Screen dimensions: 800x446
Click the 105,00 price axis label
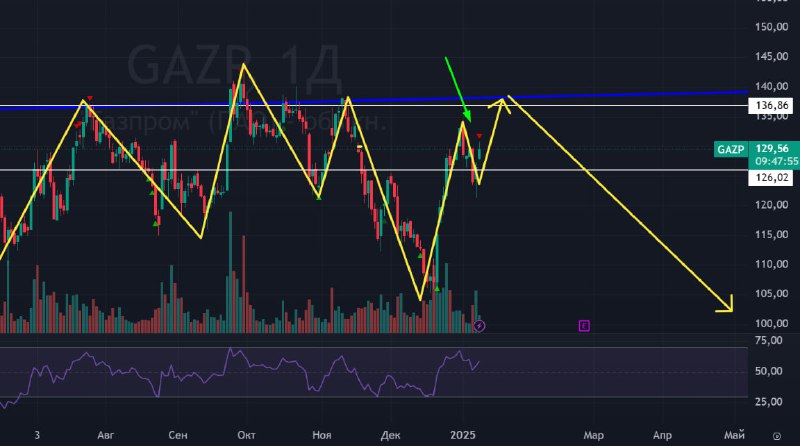tap(771, 293)
